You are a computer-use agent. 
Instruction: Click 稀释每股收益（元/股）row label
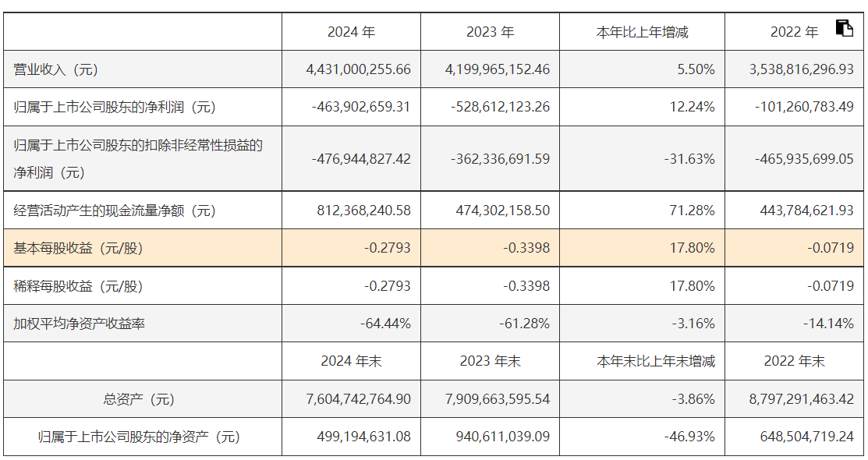pyautogui.click(x=79, y=286)
